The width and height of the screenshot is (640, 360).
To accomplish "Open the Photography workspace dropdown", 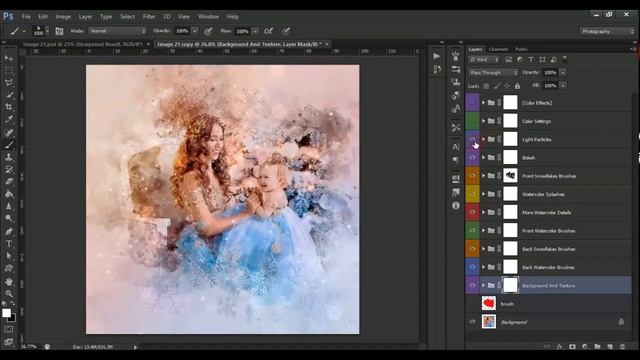I will pos(607,31).
